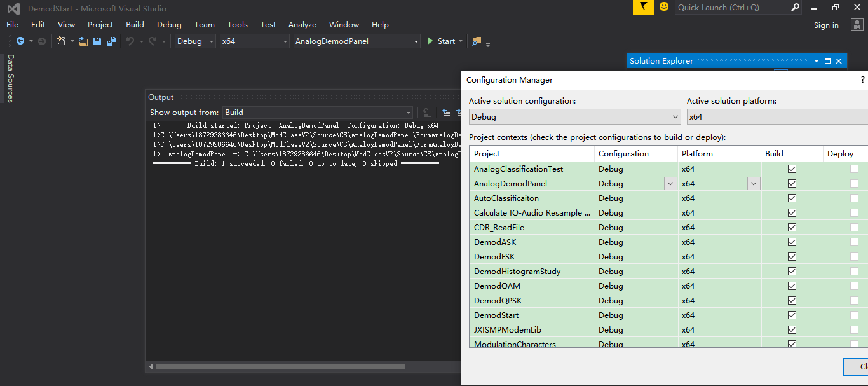868x386 pixels.
Task: Open the Tools menu
Action: (238, 25)
